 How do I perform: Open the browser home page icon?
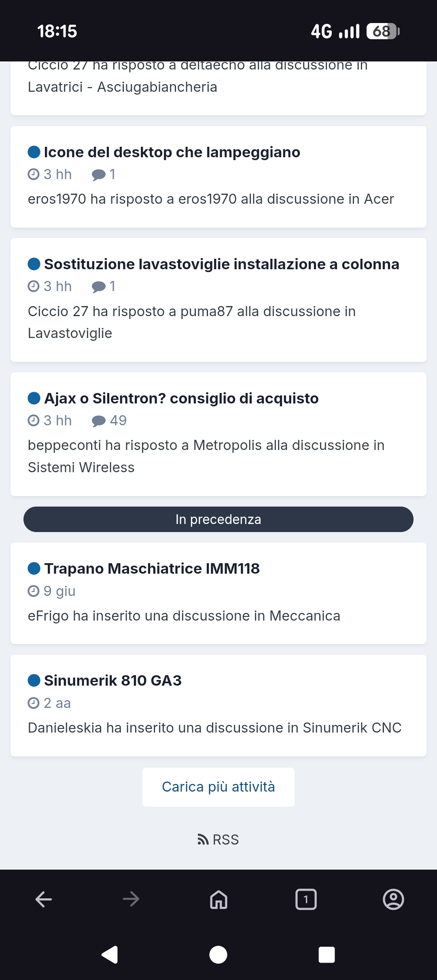218,900
